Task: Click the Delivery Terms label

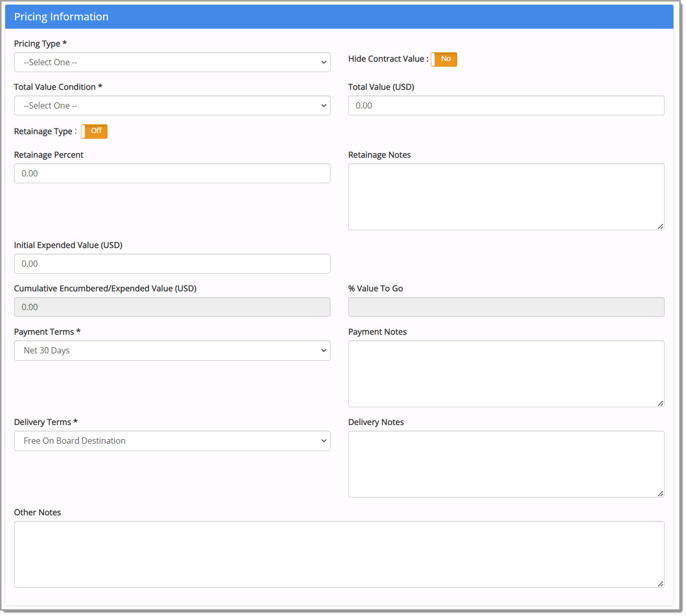Action: [x=45, y=422]
